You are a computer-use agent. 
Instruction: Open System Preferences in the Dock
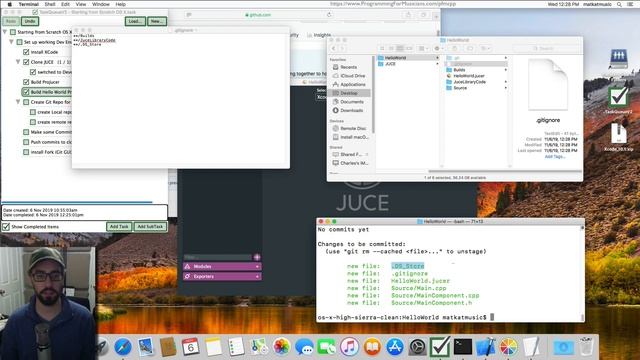click(x=418, y=347)
